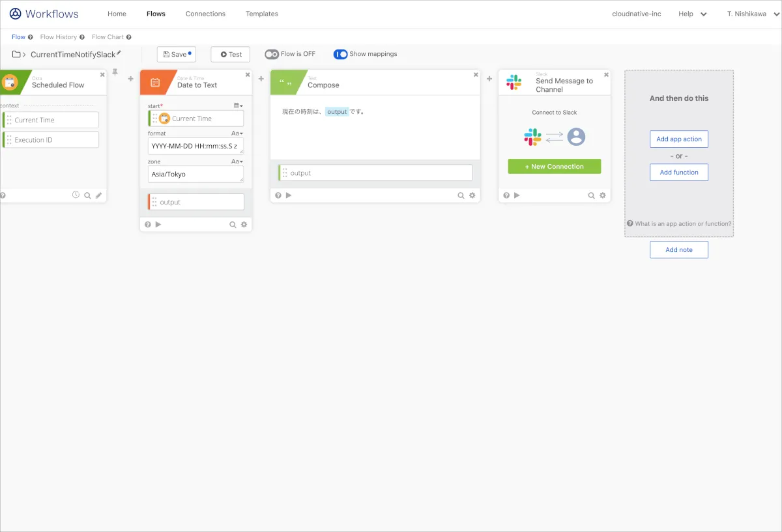Toggle the Show mappings switch
Image resolution: width=782 pixels, height=532 pixels.
[x=340, y=55]
